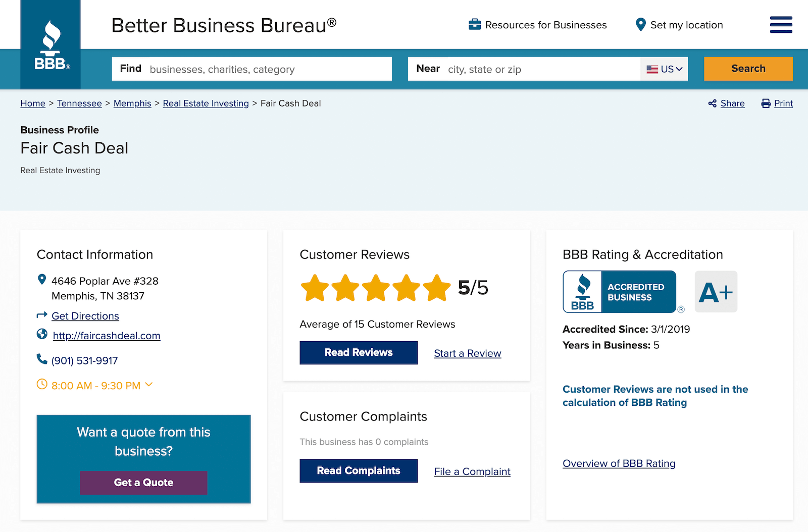Open the hamburger menu icon
808x532 pixels.
coord(781,25)
